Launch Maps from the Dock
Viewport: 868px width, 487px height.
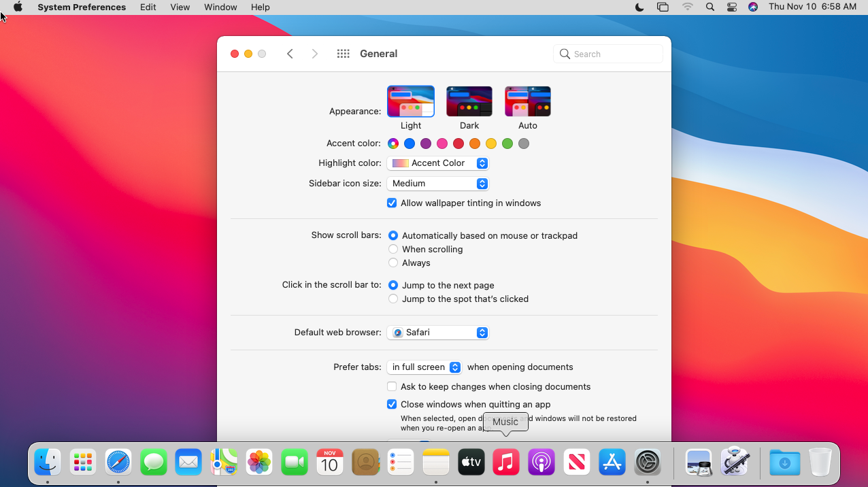point(224,463)
